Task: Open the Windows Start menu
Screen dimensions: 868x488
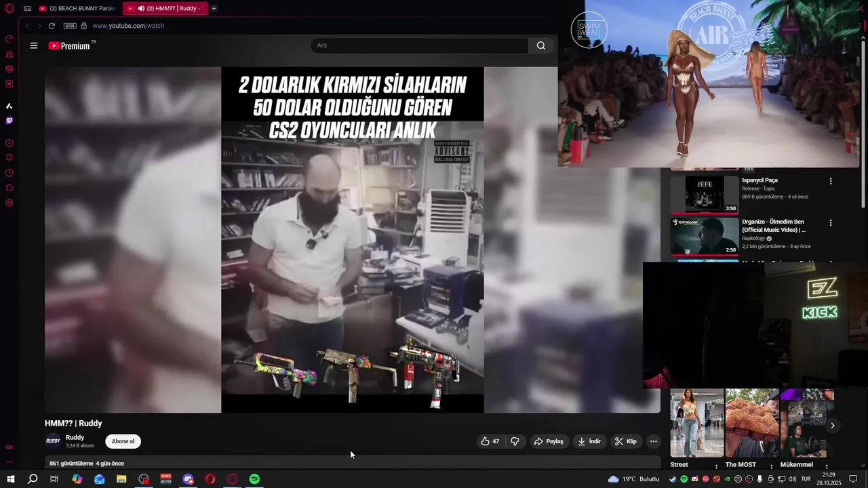Action: [10, 479]
